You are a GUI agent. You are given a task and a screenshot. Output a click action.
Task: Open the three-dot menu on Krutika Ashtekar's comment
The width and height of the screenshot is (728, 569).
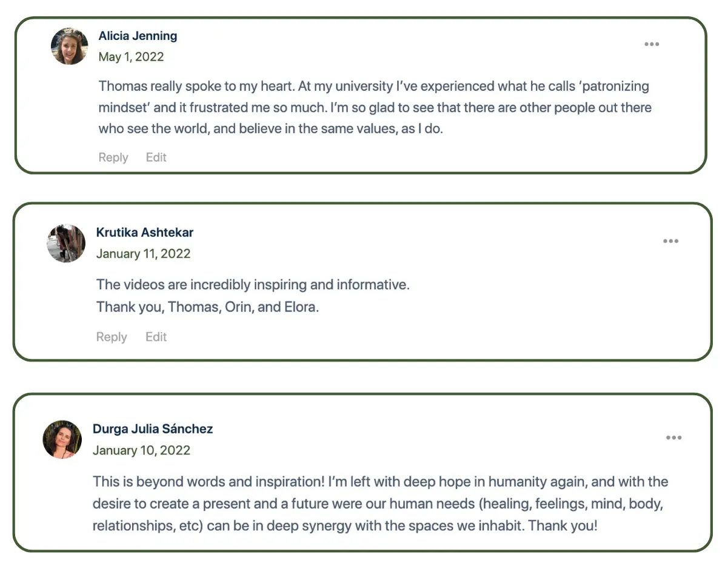pos(670,241)
